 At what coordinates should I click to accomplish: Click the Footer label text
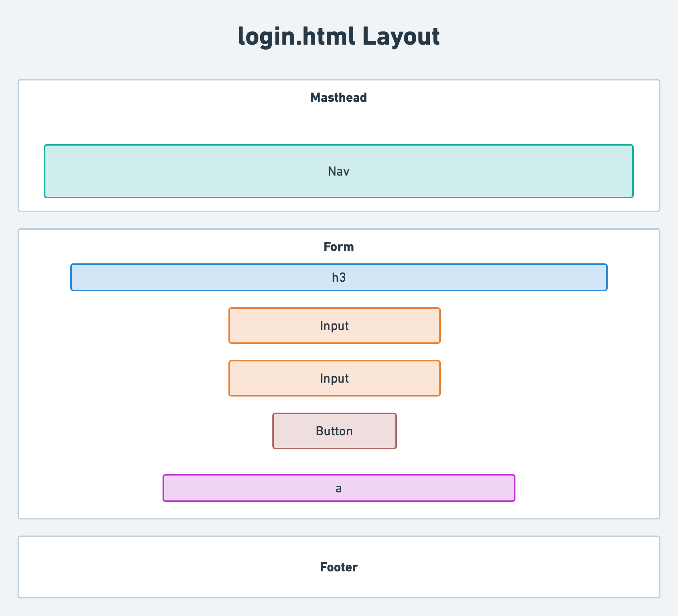coord(338,567)
